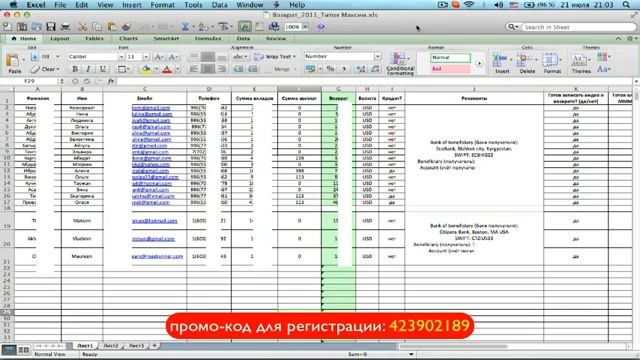Open the email link in the Maksim row
The height and width of the screenshot is (360, 640).
155,221
